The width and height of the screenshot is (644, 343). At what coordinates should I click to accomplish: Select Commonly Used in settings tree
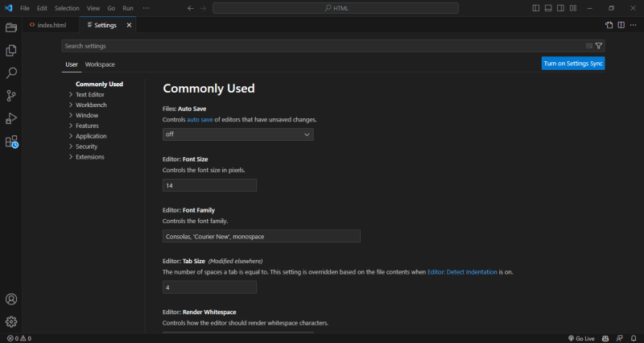coord(99,85)
